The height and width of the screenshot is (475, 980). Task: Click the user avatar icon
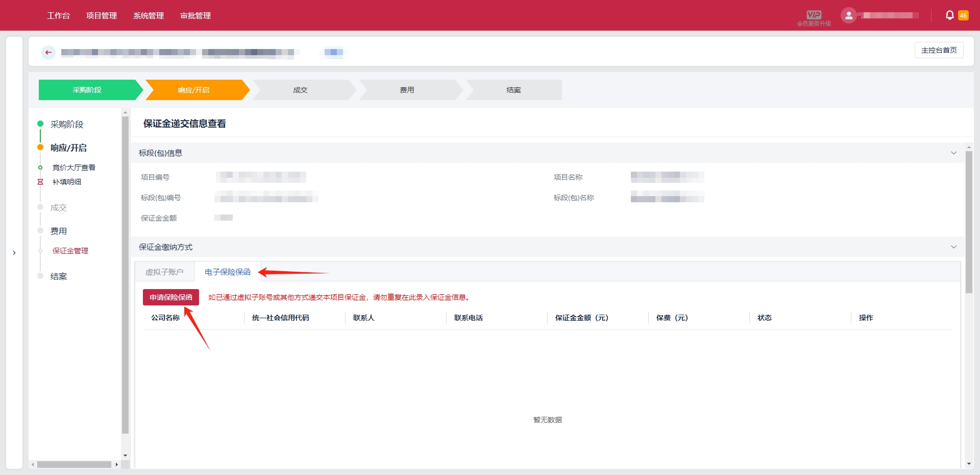(848, 15)
